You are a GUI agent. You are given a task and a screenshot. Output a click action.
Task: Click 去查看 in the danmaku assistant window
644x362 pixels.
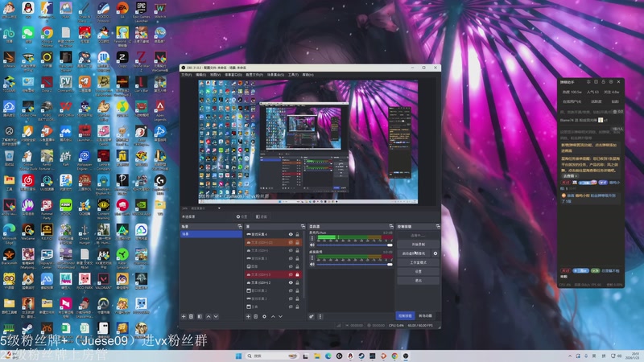(569, 175)
